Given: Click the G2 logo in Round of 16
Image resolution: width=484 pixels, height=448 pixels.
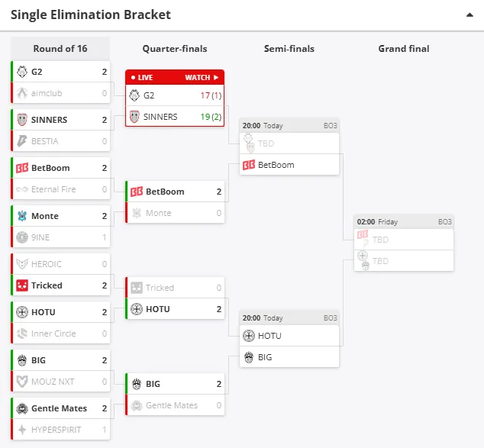Looking at the screenshot, I should 22,72.
